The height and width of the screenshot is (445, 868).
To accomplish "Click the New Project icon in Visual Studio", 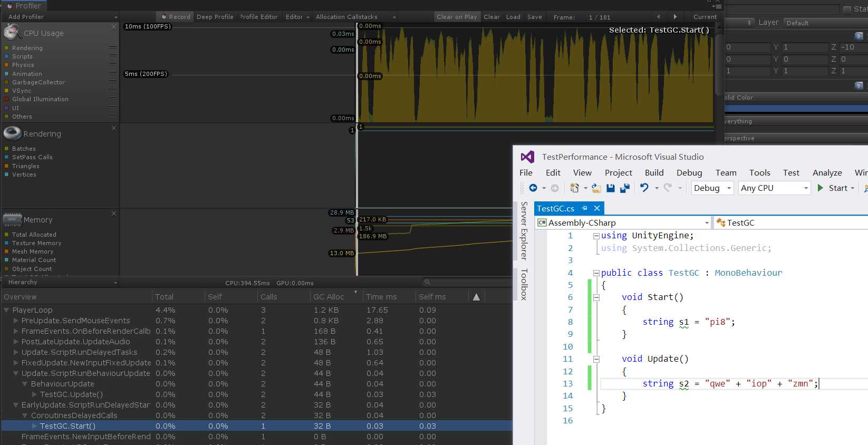I will [574, 188].
